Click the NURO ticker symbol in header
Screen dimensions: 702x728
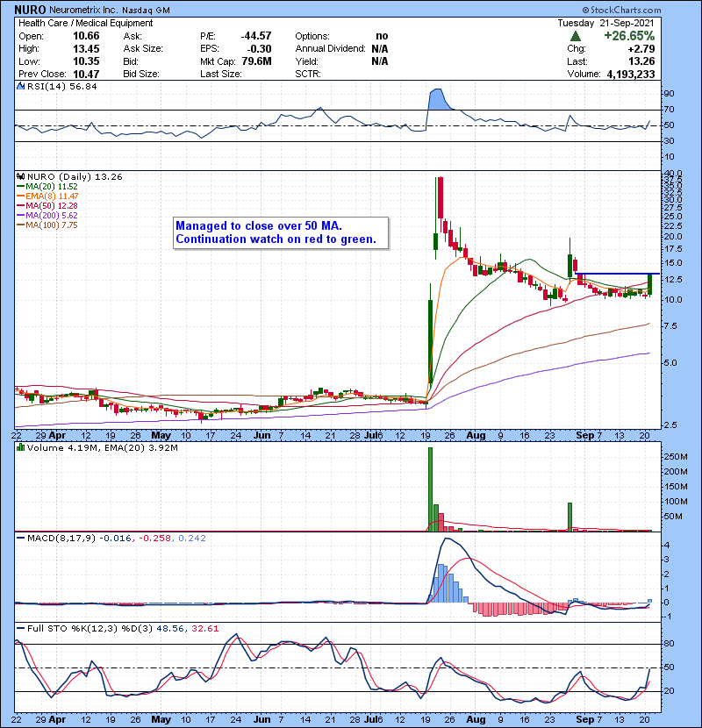tap(30, 10)
